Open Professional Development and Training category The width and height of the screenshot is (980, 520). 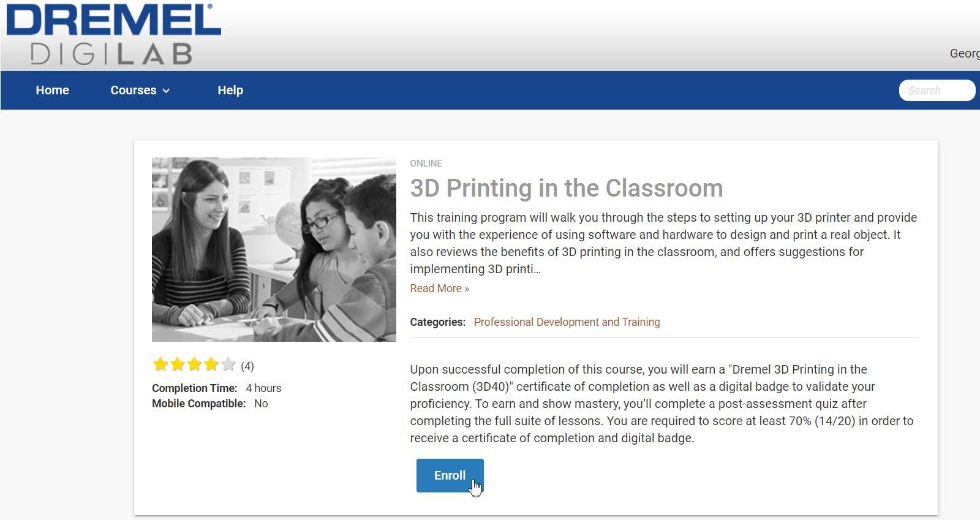point(567,322)
